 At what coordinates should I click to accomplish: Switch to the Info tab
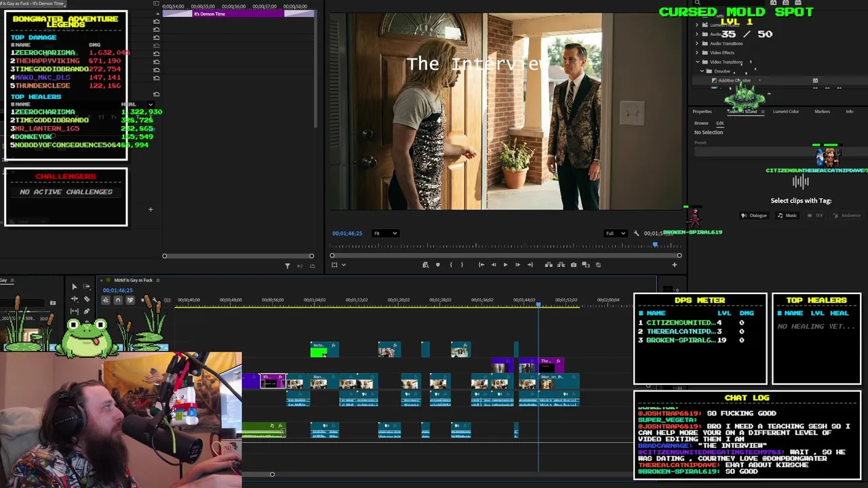pyautogui.click(x=849, y=111)
